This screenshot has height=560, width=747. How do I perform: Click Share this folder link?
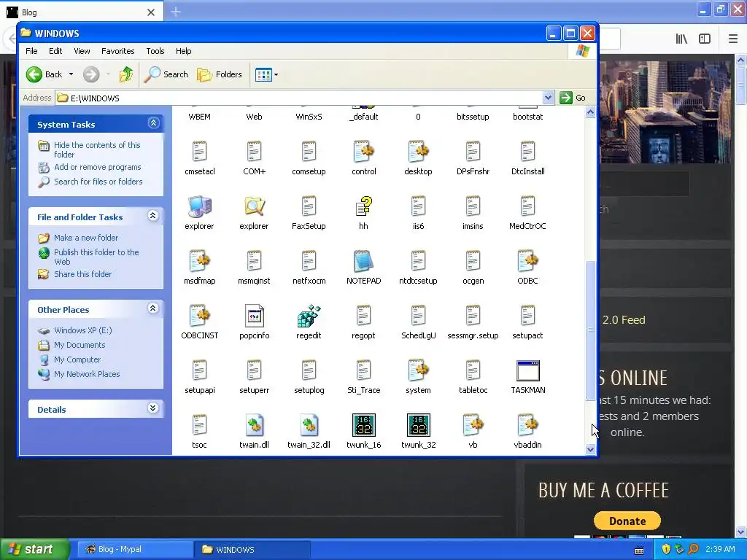(83, 274)
